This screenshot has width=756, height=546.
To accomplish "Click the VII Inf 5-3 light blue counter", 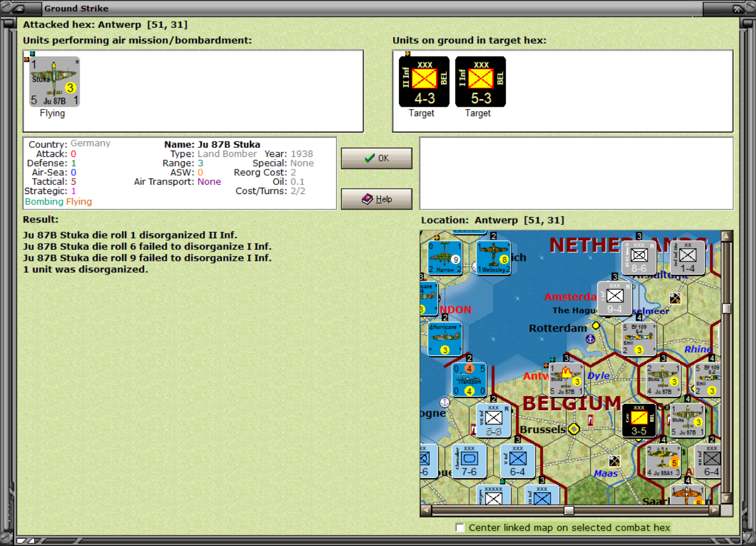I will pyautogui.click(x=493, y=420).
